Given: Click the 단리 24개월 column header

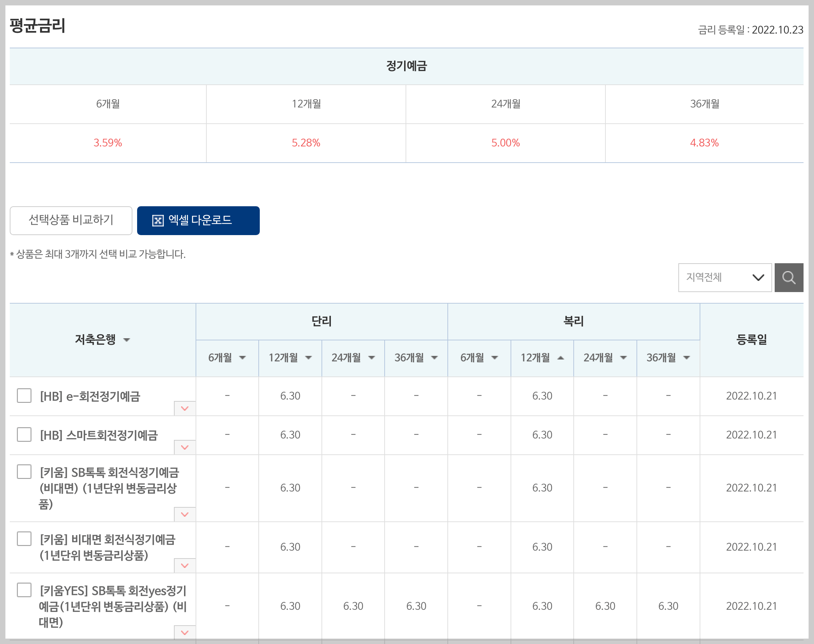Looking at the screenshot, I should tap(346, 357).
